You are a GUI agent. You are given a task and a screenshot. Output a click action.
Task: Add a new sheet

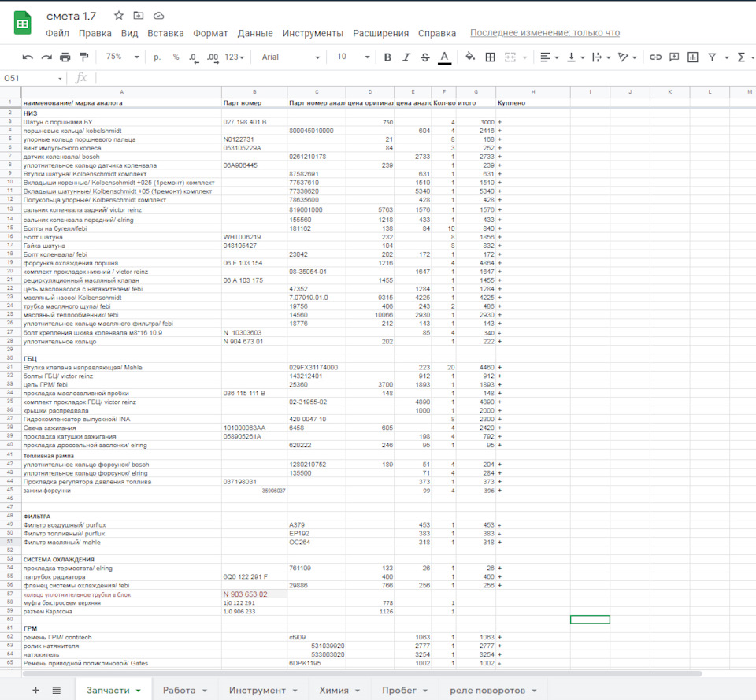click(x=35, y=690)
